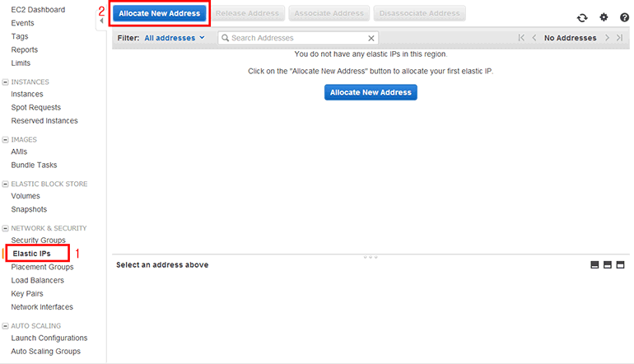Select Elastic IPs in the sidebar
Viewport: 634px width, 364px height.
pyautogui.click(x=31, y=254)
